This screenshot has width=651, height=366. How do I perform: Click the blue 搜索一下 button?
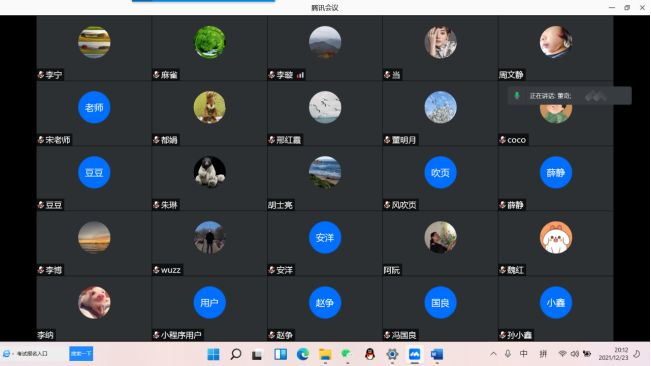point(81,354)
